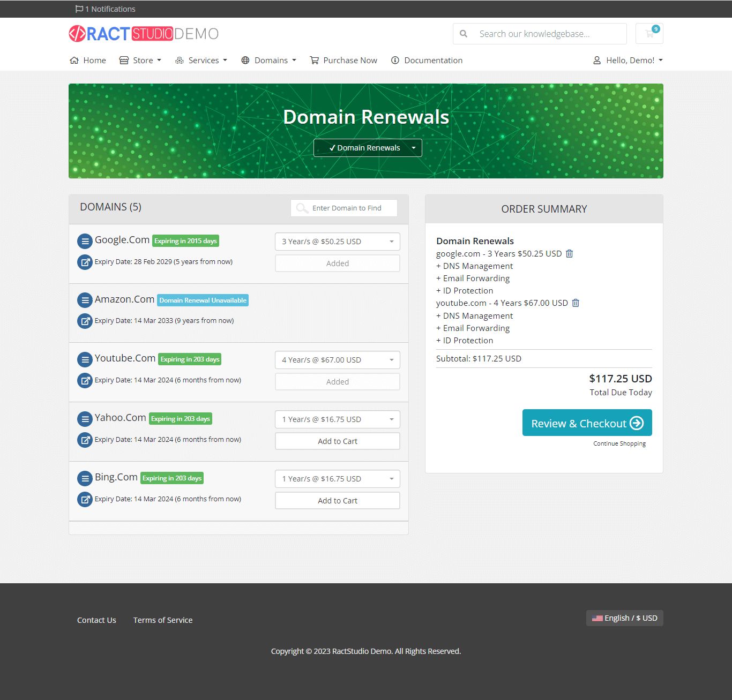Click the Added button for Youtube.Com
This screenshot has width=732, height=700.
(x=338, y=382)
